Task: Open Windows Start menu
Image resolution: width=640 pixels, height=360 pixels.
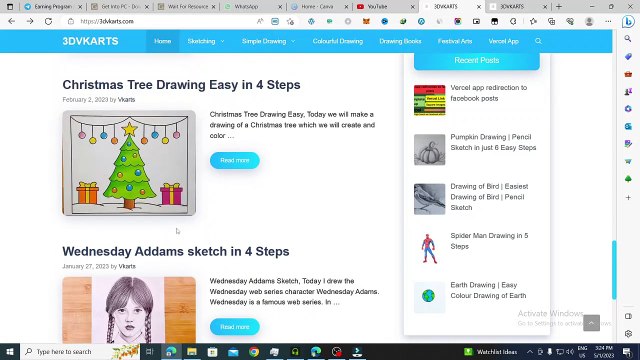Action: tap(10, 351)
